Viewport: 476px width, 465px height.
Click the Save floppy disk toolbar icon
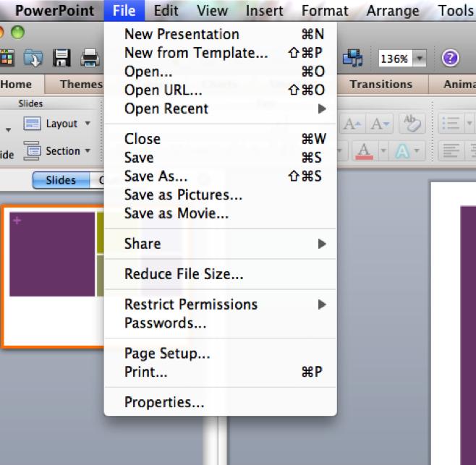(x=61, y=58)
